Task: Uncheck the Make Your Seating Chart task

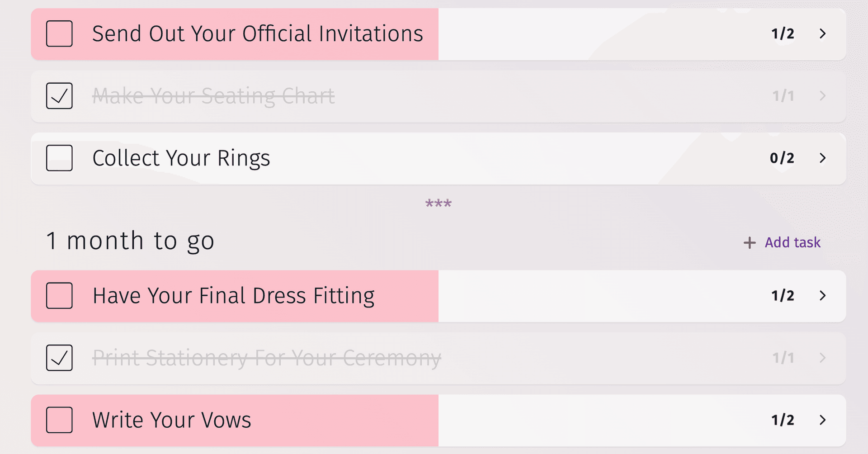Action: [59, 96]
